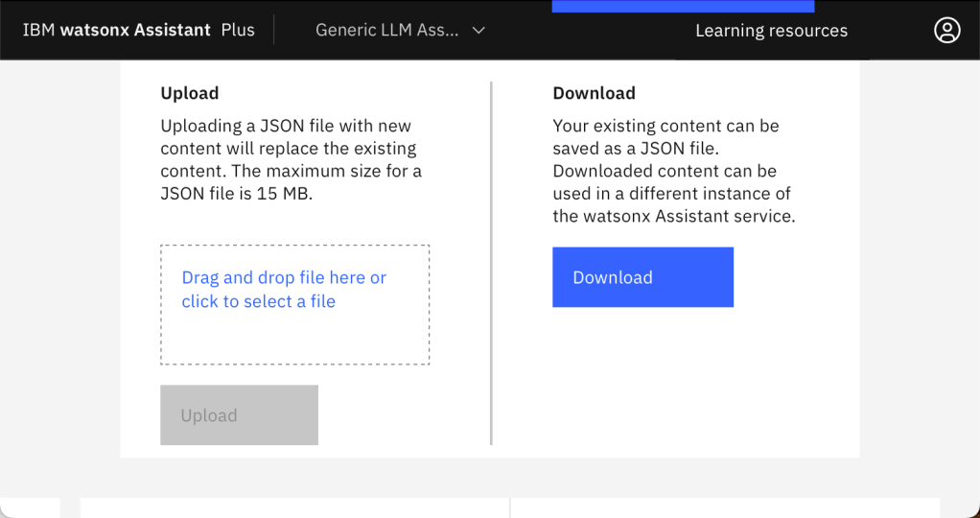The width and height of the screenshot is (980, 518).
Task: Click the blue bar at top of header
Action: [x=683, y=6]
